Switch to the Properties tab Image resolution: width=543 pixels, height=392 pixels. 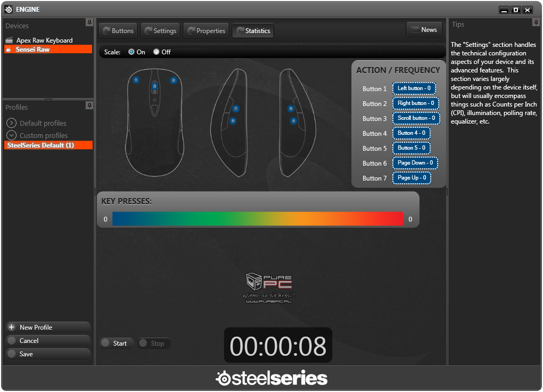(x=207, y=30)
